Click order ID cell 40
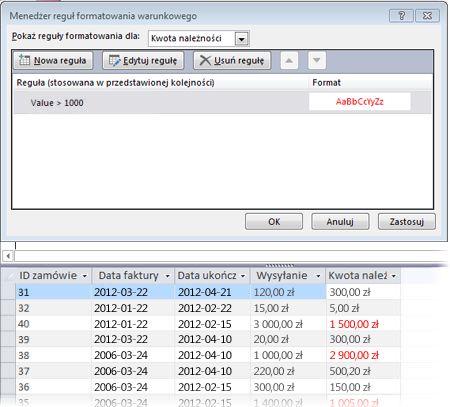Screen dimensions: 450x407 point(53,324)
